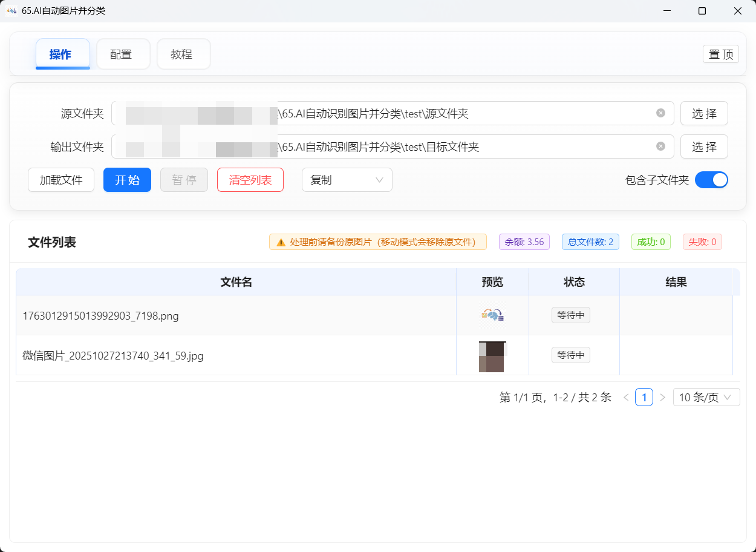Click 置顶 to pin window on top

click(x=720, y=54)
